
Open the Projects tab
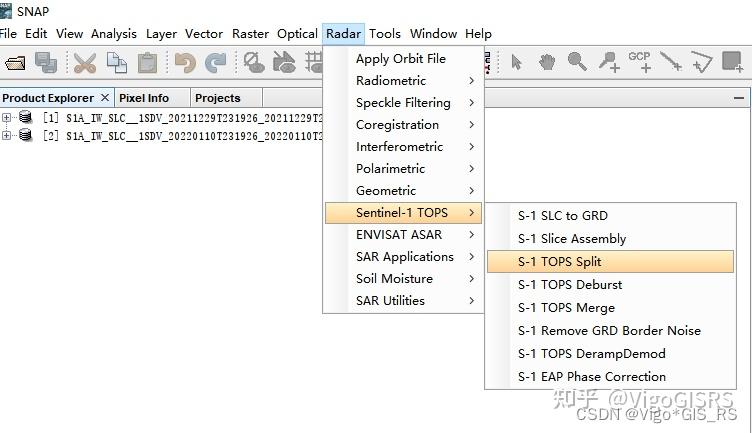(218, 98)
